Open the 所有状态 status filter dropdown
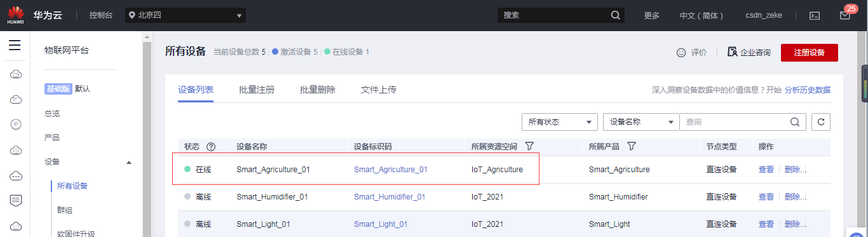The width and height of the screenshot is (868, 237). [560, 122]
